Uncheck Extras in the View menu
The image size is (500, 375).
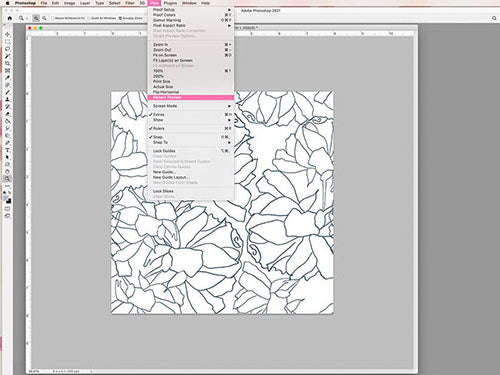click(x=191, y=114)
